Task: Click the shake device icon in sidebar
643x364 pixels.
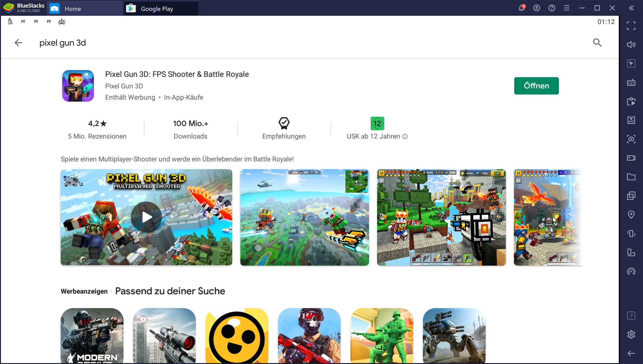Action: [x=631, y=233]
